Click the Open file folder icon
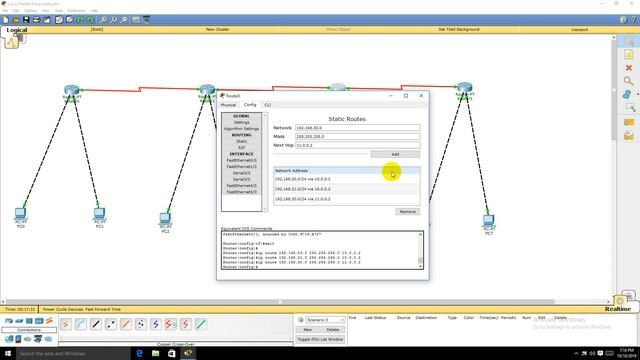The image size is (640, 360). coord(16,20)
